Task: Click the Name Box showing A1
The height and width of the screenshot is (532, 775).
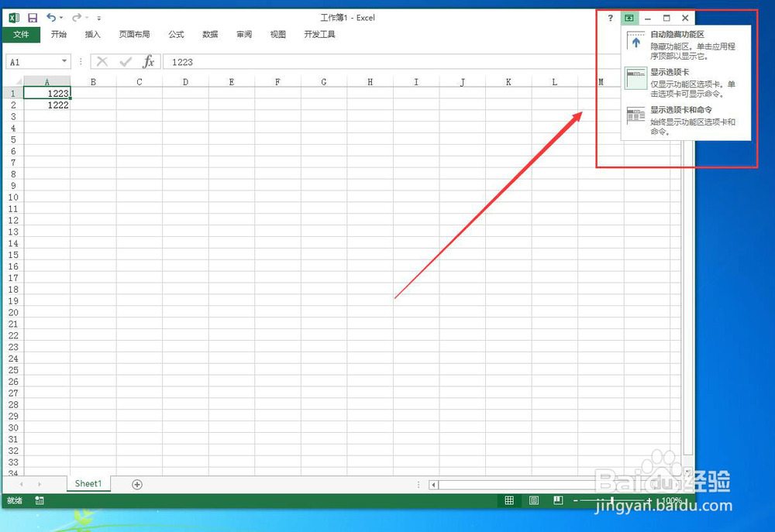Action: pyautogui.click(x=33, y=62)
